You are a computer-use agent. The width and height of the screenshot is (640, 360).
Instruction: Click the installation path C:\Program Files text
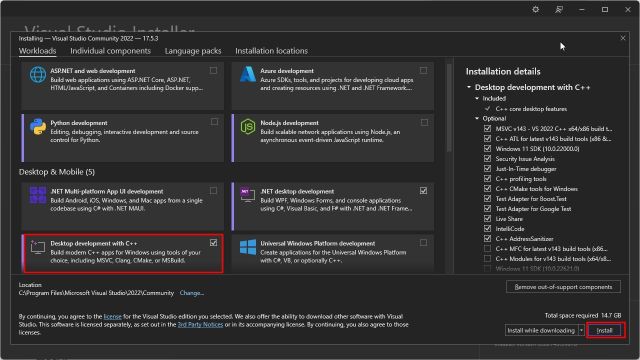click(x=96, y=293)
